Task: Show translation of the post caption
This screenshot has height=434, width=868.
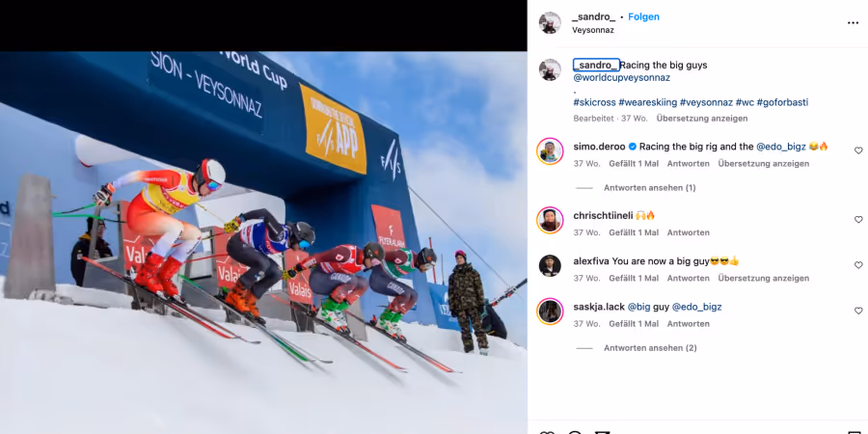Action: coord(702,119)
